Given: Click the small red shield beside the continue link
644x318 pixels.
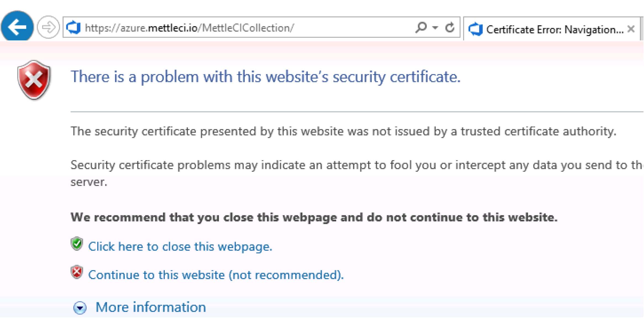Looking at the screenshot, I should [78, 273].
